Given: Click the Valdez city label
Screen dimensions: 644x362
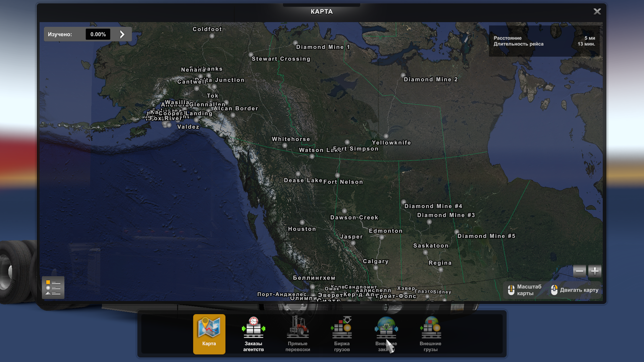Looking at the screenshot, I should [x=188, y=127].
